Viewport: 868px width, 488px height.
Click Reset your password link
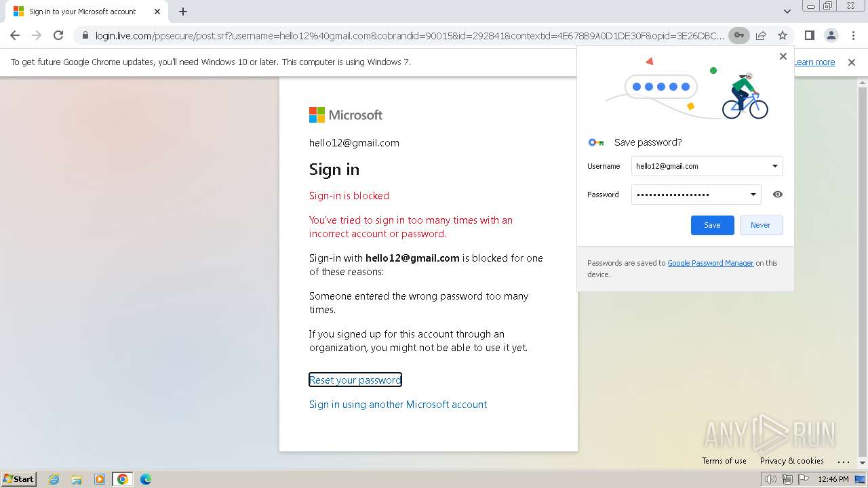tap(355, 380)
